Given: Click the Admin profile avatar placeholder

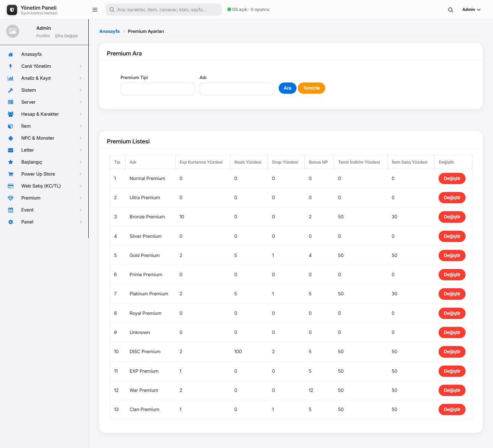Looking at the screenshot, I should click(13, 31).
